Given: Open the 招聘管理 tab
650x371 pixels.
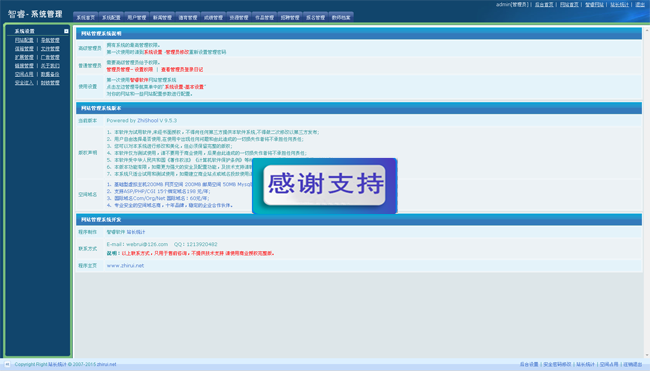Looking at the screenshot, I should (x=290, y=17).
